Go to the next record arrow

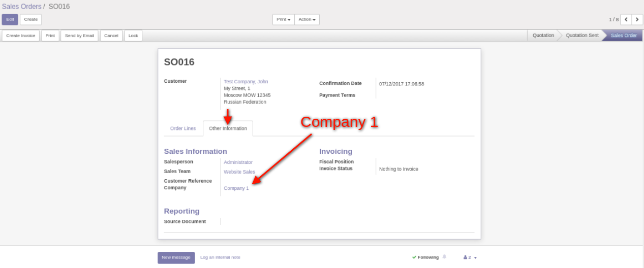tap(637, 19)
